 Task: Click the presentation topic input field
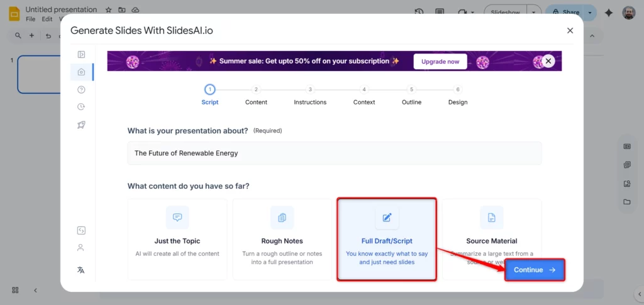pos(334,153)
